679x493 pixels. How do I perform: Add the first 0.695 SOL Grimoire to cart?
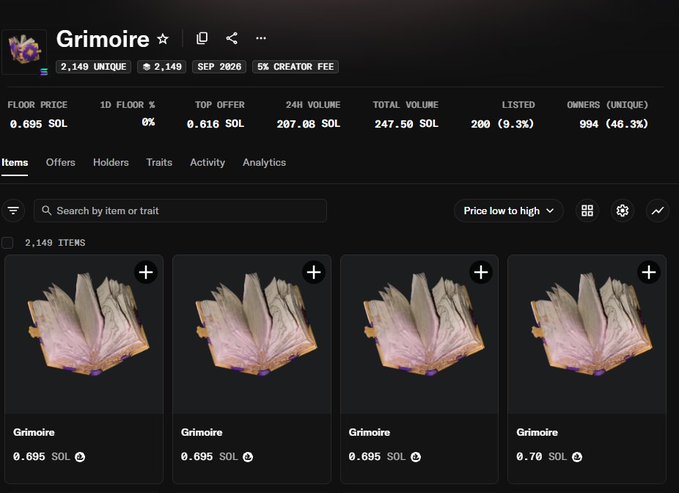pyautogui.click(x=146, y=272)
